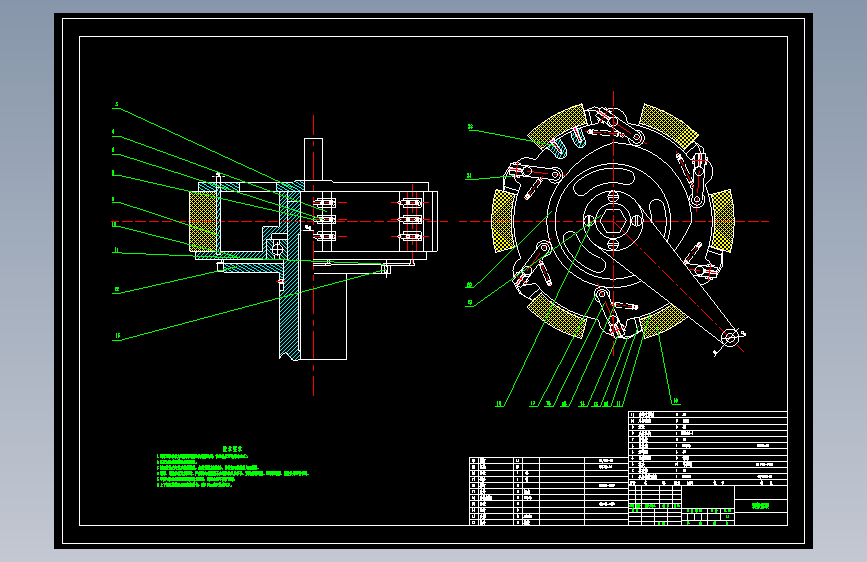867x562 pixels.
Task: Select balloon label 5 at upper left
Action: (116, 104)
